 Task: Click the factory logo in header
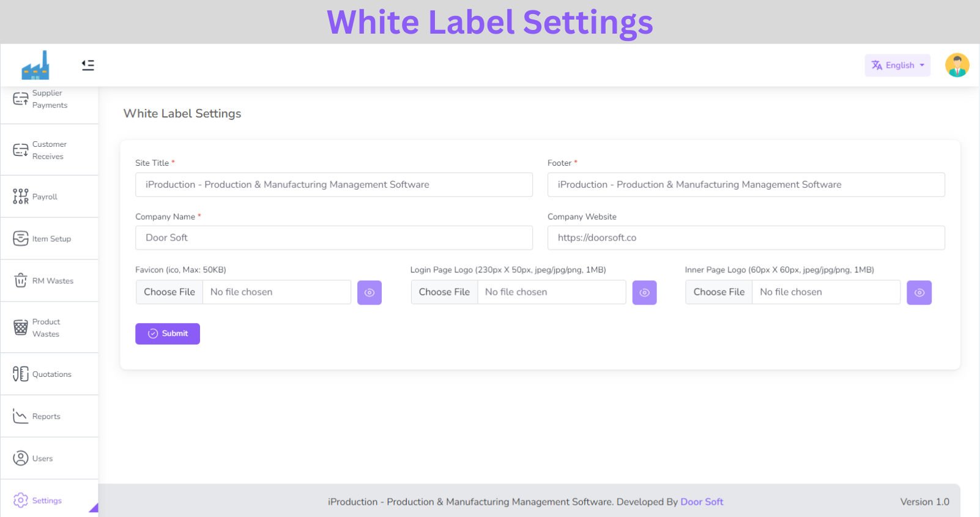(x=35, y=65)
